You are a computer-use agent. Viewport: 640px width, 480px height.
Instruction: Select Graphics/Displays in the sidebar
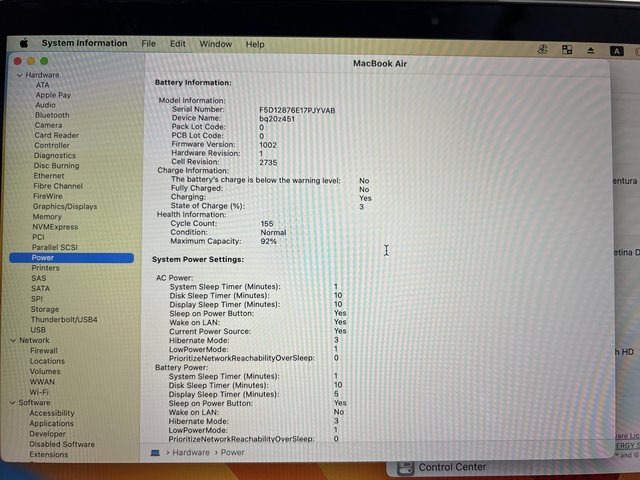tap(65, 207)
